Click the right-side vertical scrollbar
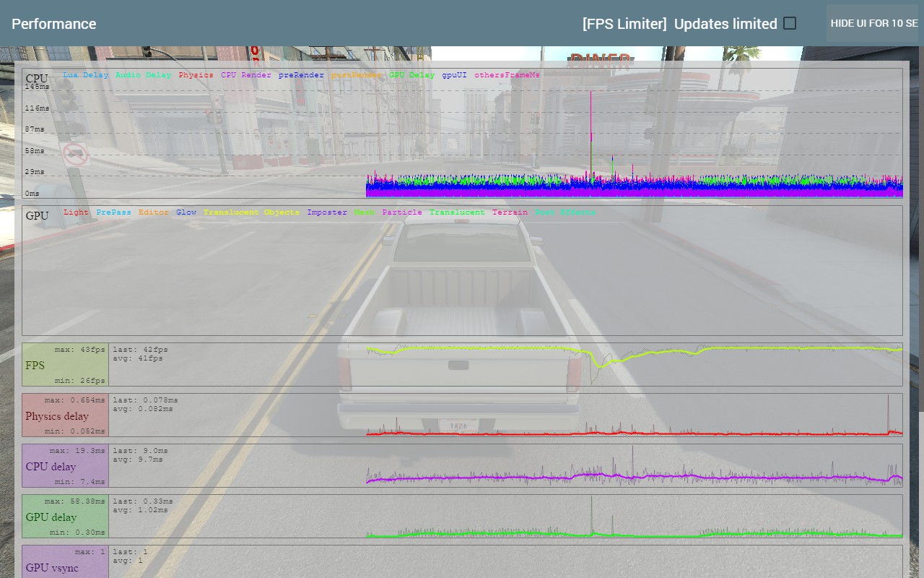The height and width of the screenshot is (578, 924). click(x=921, y=228)
